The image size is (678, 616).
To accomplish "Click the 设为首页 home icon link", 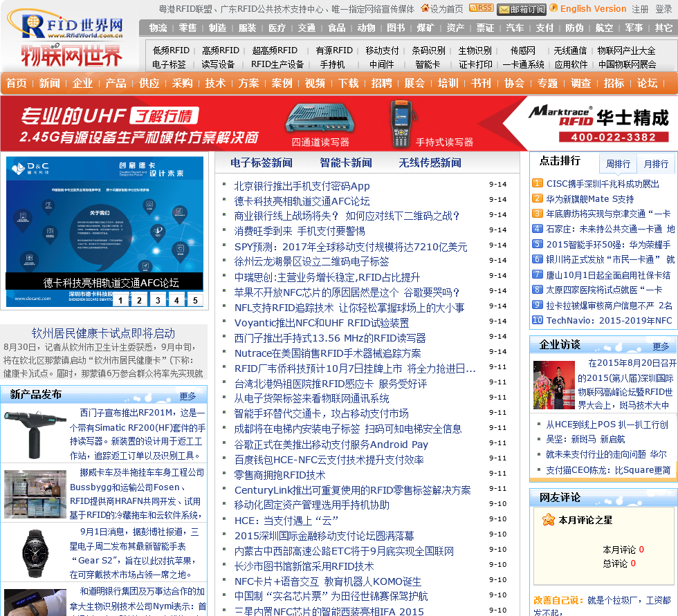I will click(x=441, y=8).
